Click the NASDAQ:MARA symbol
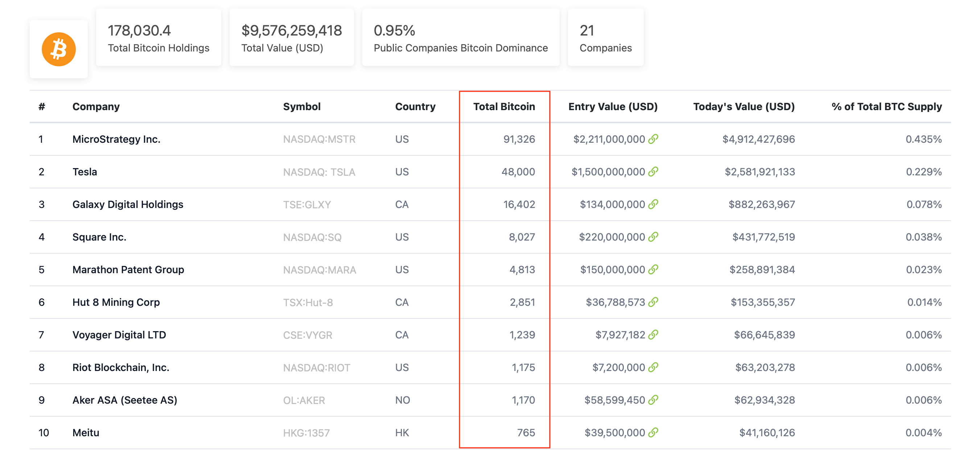 pyautogui.click(x=320, y=270)
